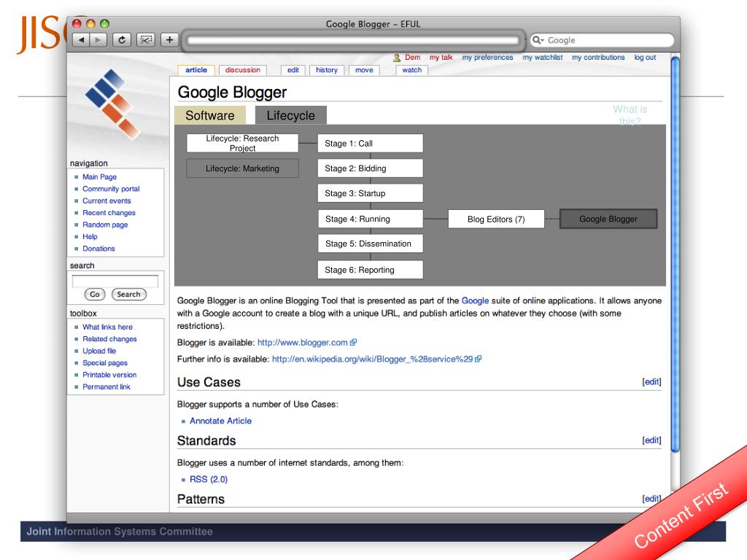
Task: Select the Lifecycle tab
Action: [x=290, y=115]
